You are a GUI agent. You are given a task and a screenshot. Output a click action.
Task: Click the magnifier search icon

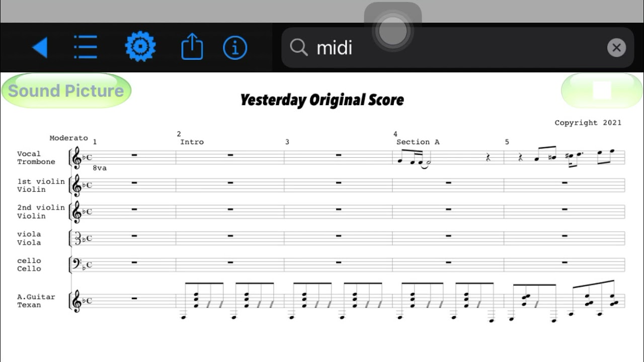tap(299, 48)
